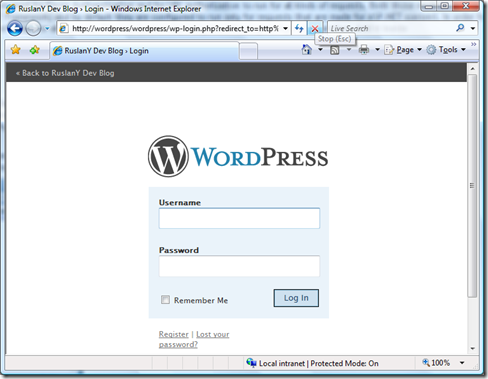Click the Add to Favorites icon
Viewport: 488px width, 379px height.
34,50
